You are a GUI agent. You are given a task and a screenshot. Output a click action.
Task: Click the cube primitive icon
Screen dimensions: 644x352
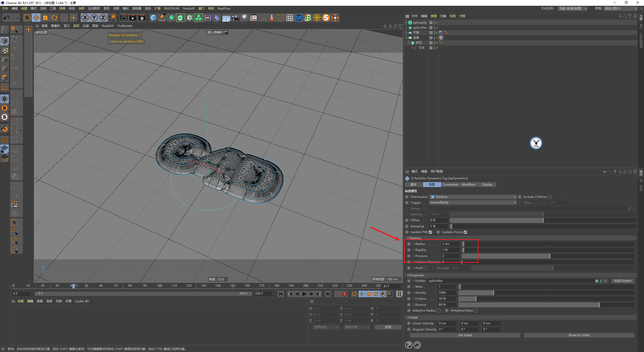coord(153,18)
